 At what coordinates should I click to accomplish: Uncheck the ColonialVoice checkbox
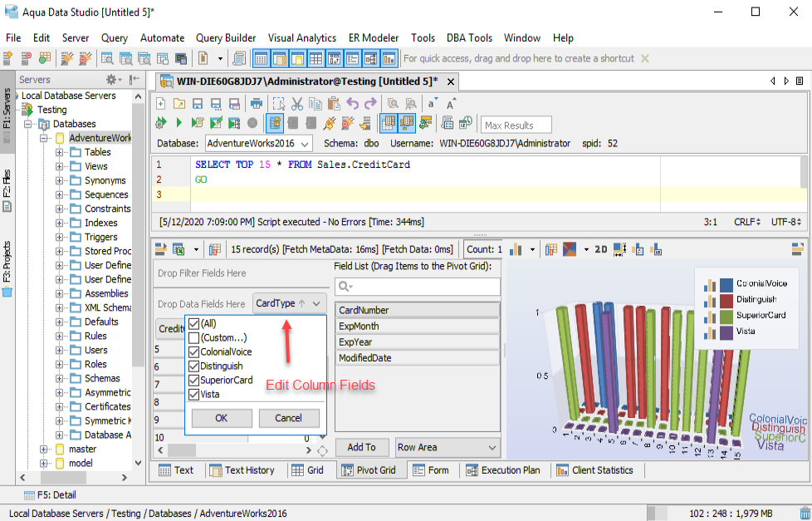(193, 352)
